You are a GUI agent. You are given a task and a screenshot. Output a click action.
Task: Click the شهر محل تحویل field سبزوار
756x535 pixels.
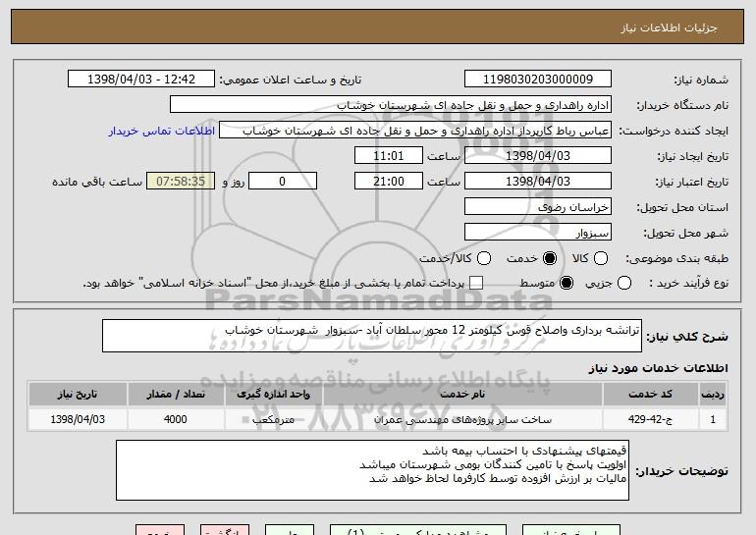(538, 232)
